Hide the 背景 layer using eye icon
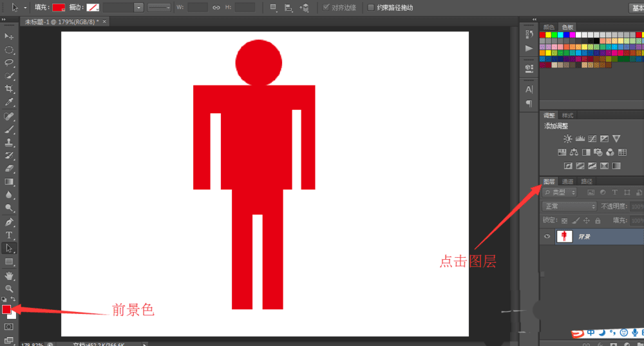This screenshot has width=644, height=346. coord(547,237)
